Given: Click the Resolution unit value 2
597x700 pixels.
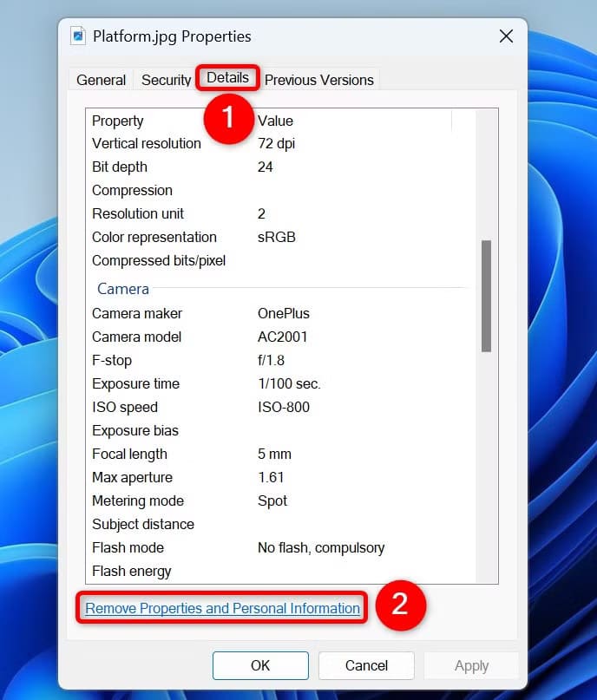Looking at the screenshot, I should pos(261,214).
